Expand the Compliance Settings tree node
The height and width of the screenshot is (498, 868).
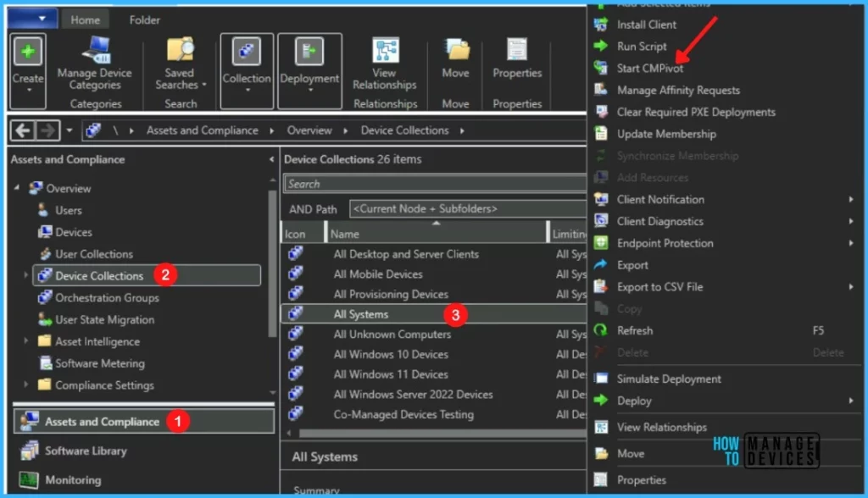coord(26,384)
